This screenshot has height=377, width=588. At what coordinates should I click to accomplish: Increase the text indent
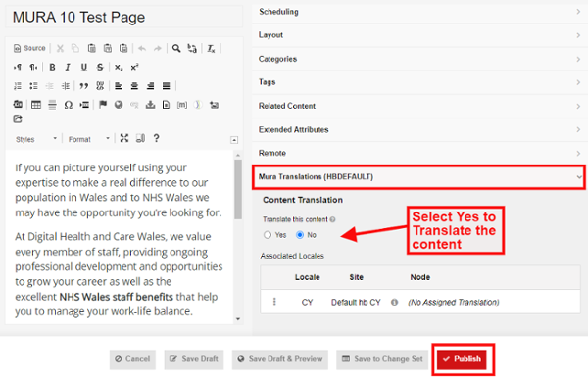[66, 86]
